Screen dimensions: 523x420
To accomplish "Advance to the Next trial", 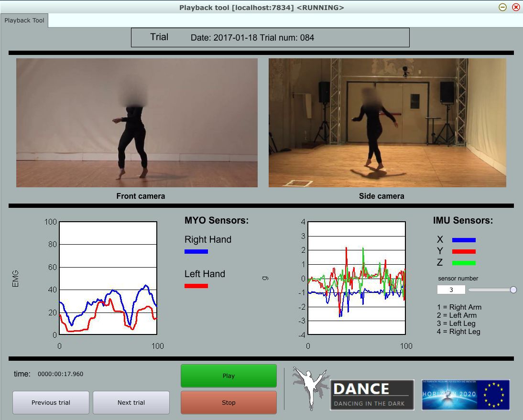I will 131,402.
